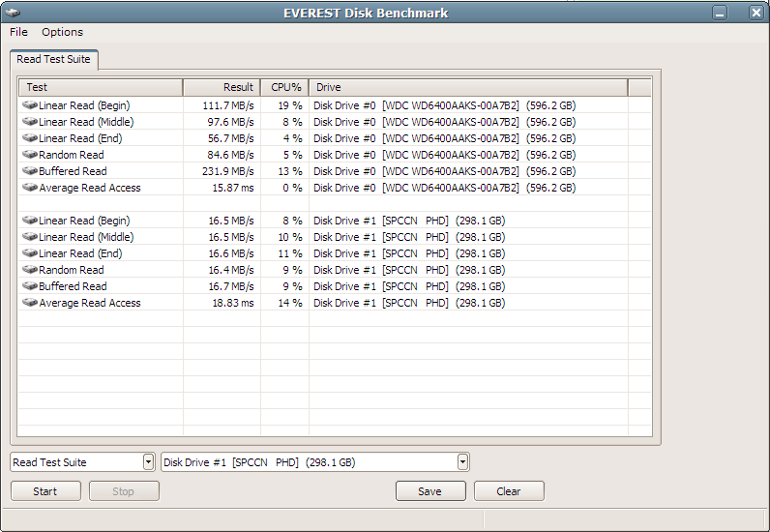Click Drive #0 Linear Read (Begin) row label
The height and width of the screenshot is (532, 770).
pos(84,105)
